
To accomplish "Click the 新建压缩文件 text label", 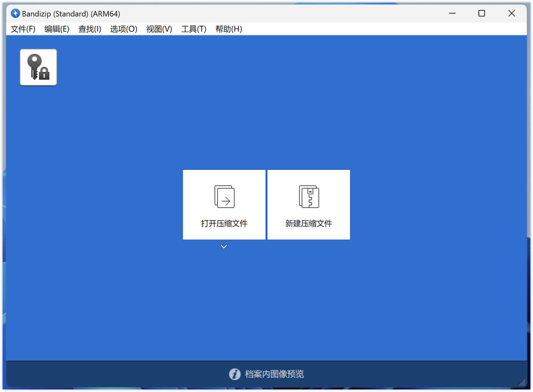I will click(x=309, y=224).
